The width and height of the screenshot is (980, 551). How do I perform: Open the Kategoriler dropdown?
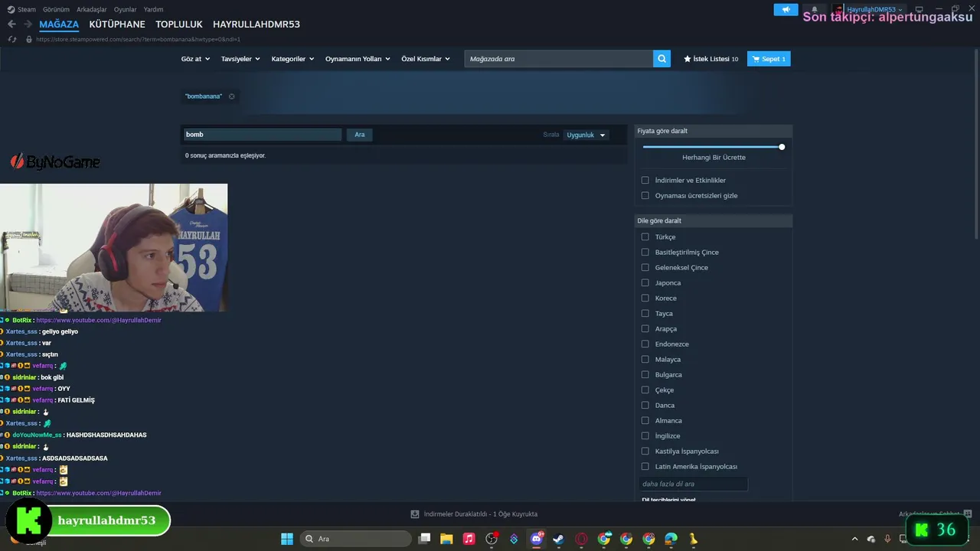click(292, 59)
